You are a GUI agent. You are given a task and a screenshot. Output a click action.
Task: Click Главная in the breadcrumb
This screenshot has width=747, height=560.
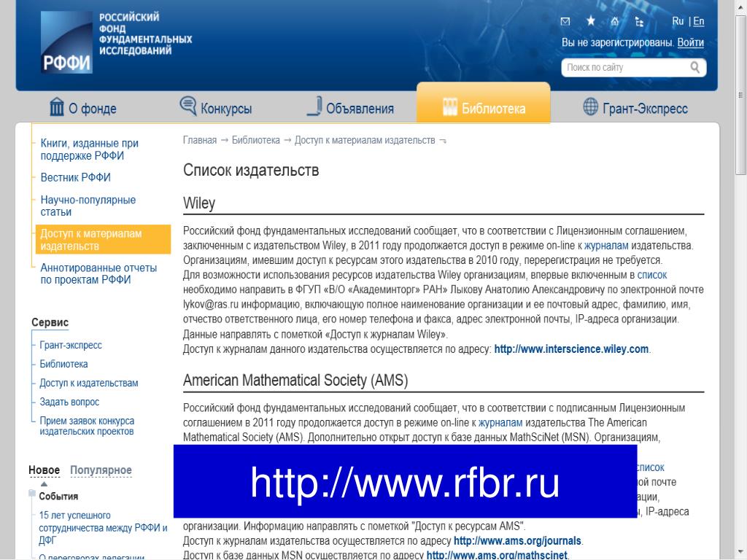click(200, 140)
